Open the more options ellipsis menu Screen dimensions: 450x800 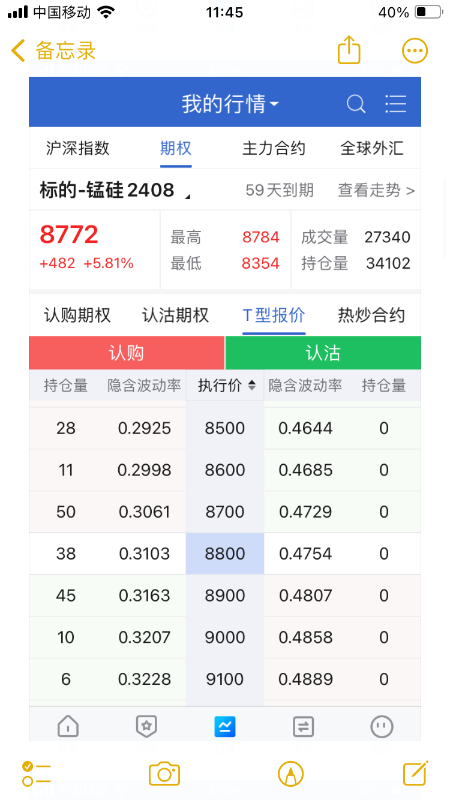coord(415,51)
